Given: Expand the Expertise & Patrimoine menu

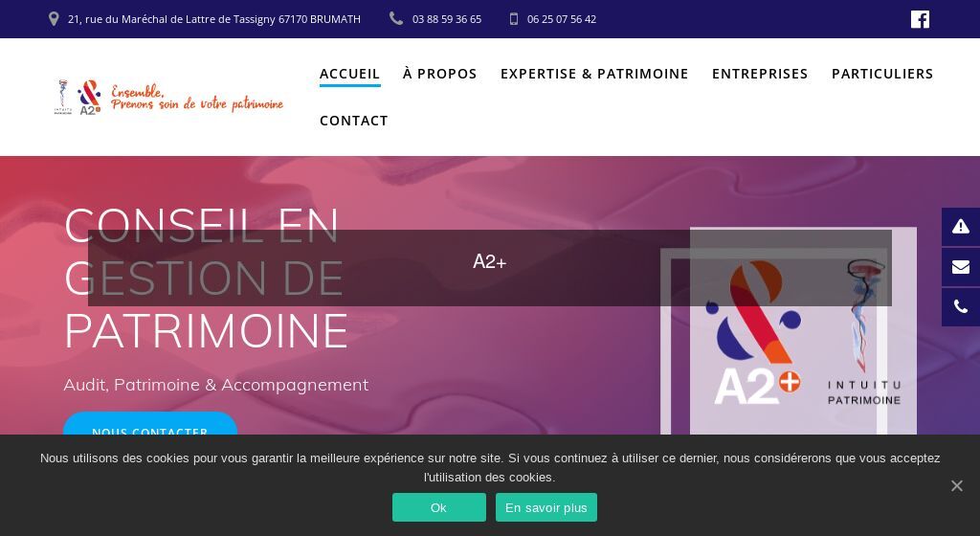Looking at the screenshot, I should click(594, 74).
